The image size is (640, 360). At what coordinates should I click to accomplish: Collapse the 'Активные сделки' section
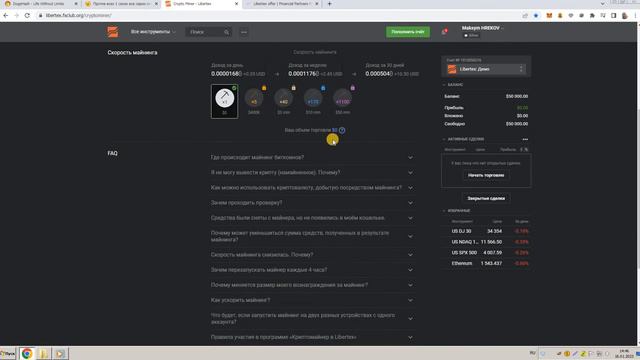tap(463, 139)
